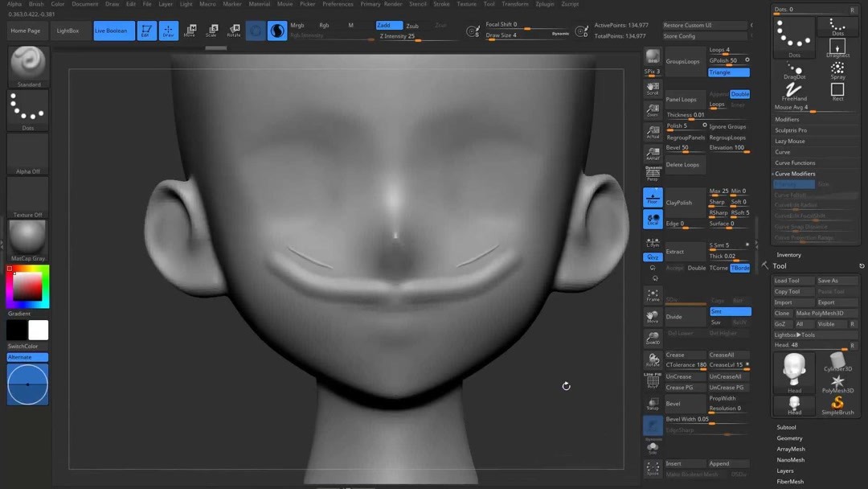Choose the Spray stroke icon
Screen dimensions: 868x489
coord(837,70)
